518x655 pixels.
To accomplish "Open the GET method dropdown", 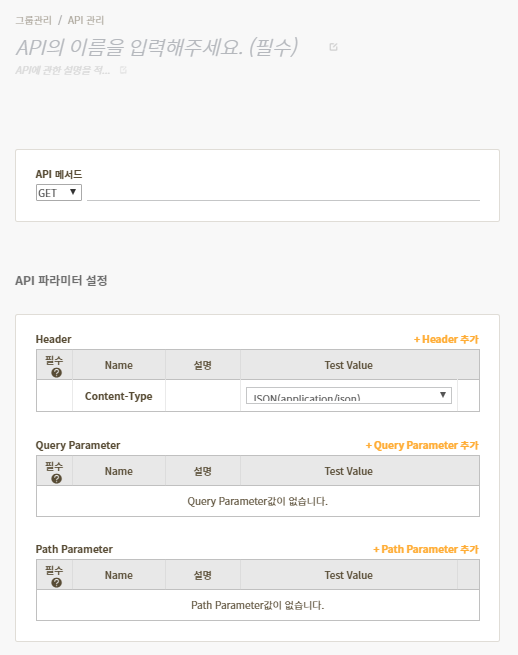I will [58, 193].
